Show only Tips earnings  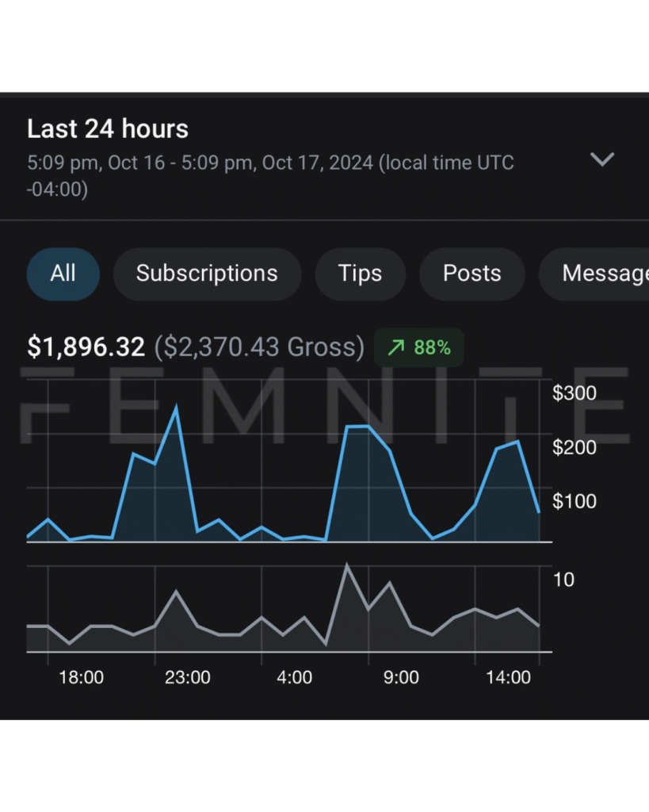click(x=360, y=274)
